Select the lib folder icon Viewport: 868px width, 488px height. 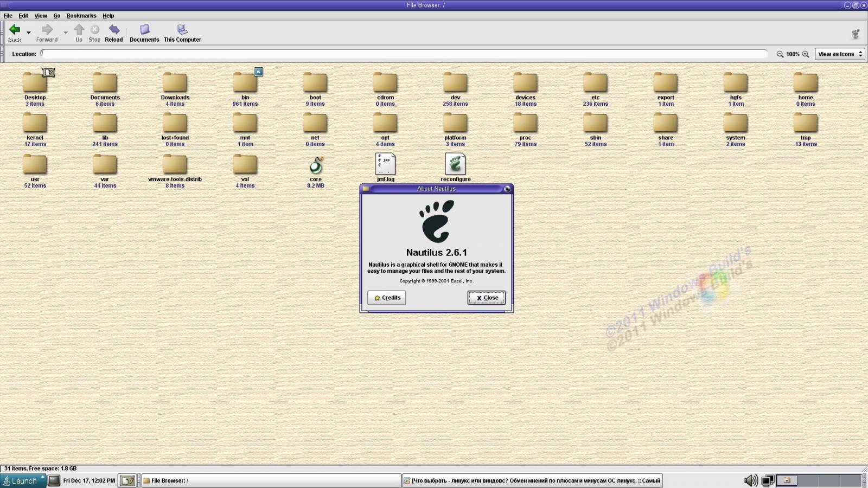(x=105, y=123)
